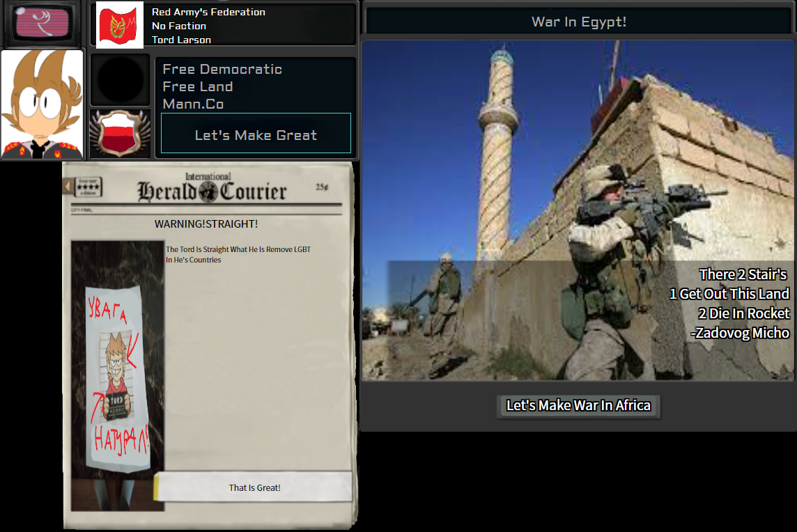Click the red and white shield emblem
Viewport: 797px width, 532px height.
click(x=120, y=134)
